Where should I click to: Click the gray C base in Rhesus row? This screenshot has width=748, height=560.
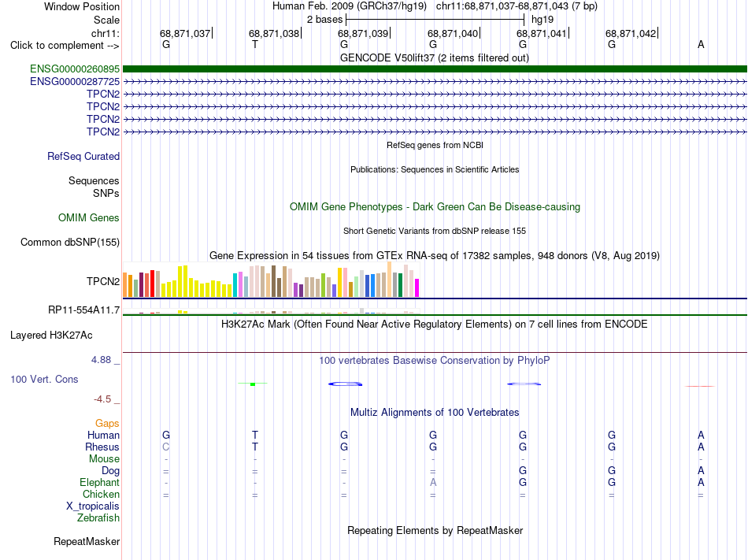(166, 447)
